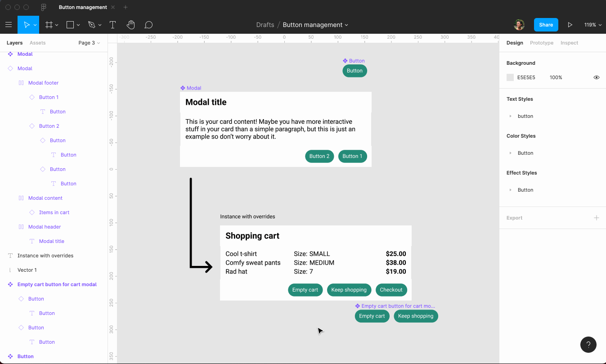Select the Text tool
The image size is (606, 364).
[113, 25]
